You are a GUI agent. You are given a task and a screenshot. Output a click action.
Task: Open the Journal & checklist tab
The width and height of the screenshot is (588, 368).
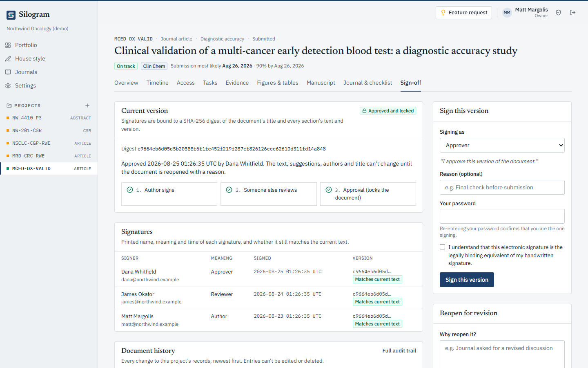click(367, 83)
